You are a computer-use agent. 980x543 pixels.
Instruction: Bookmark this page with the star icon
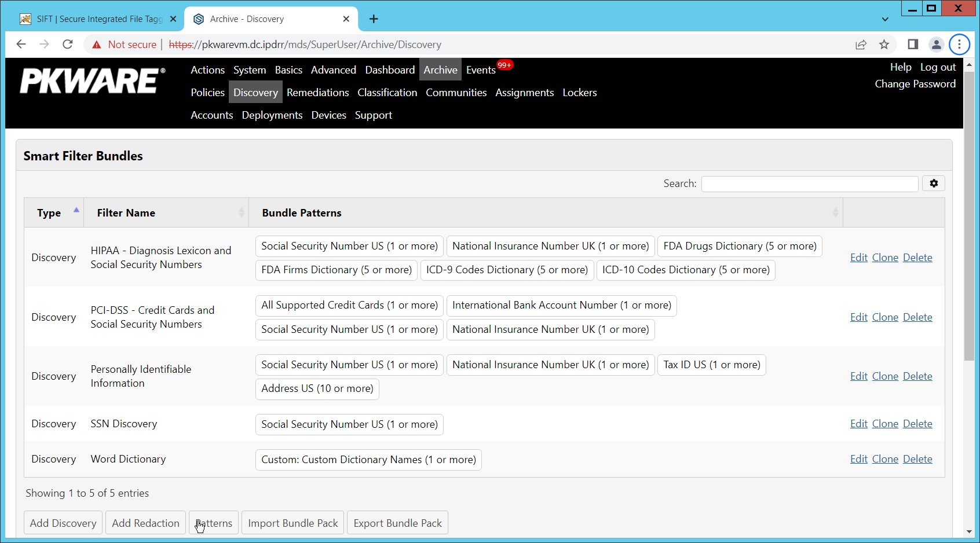884,45
